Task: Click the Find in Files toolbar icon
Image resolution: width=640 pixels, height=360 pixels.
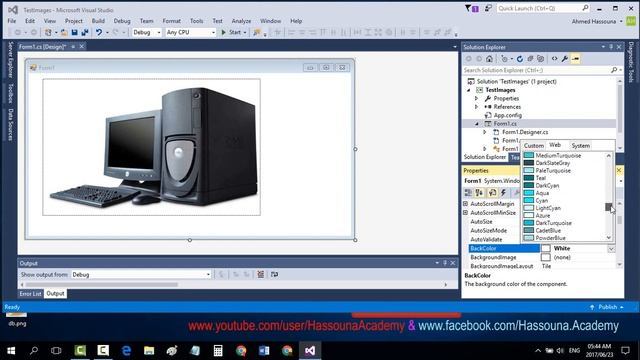Action: click(257, 32)
